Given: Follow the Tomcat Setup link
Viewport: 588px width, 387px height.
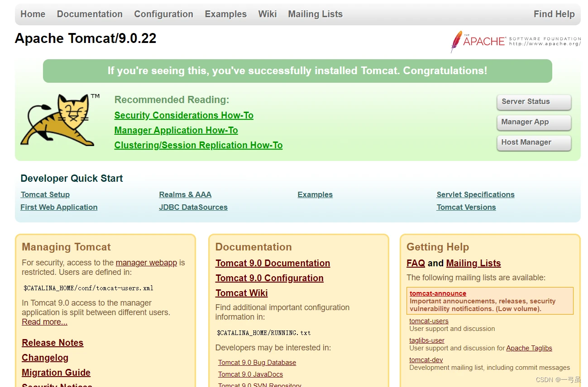Looking at the screenshot, I should click(45, 194).
